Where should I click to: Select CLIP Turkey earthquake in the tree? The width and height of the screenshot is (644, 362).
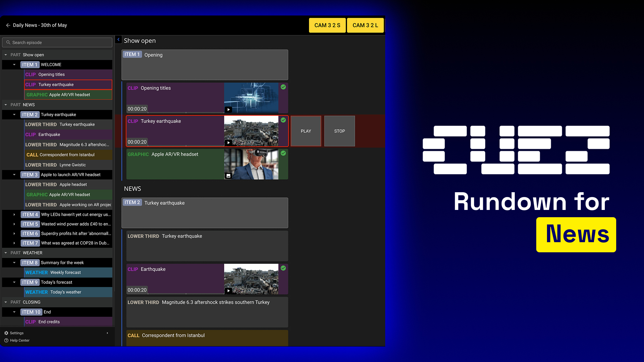click(x=68, y=84)
